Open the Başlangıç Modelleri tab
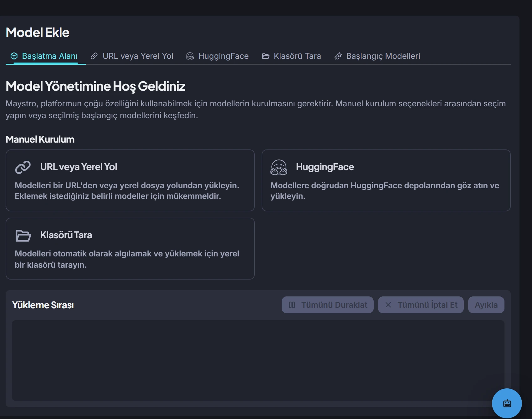532x419 pixels. (377, 56)
